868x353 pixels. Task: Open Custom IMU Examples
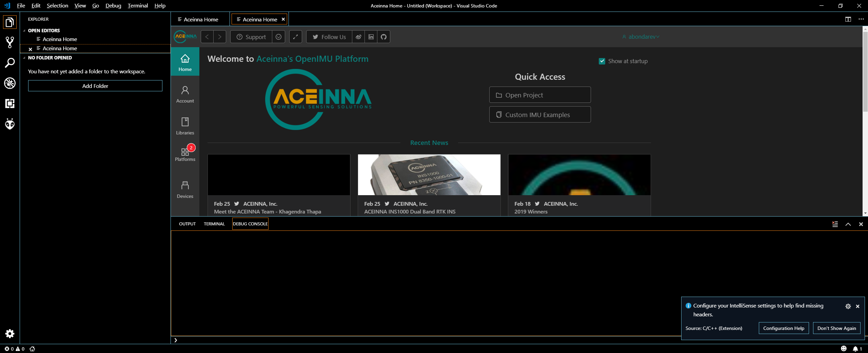pyautogui.click(x=540, y=114)
